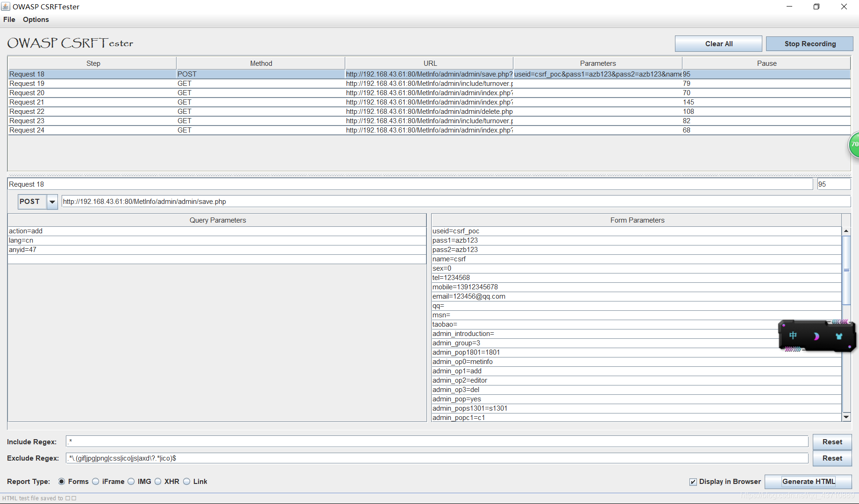Click the OWASP CSRFTester title bar icon

[x=6, y=7]
